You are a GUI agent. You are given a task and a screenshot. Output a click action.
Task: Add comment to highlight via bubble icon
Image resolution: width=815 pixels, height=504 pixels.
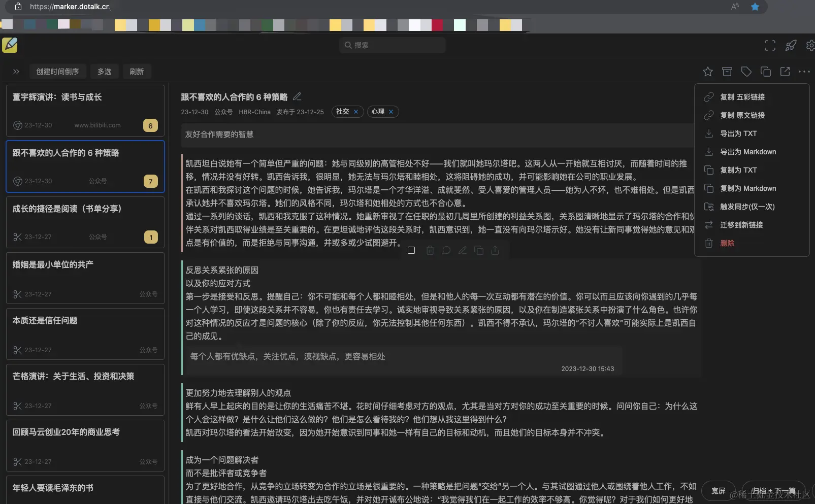coord(446,250)
